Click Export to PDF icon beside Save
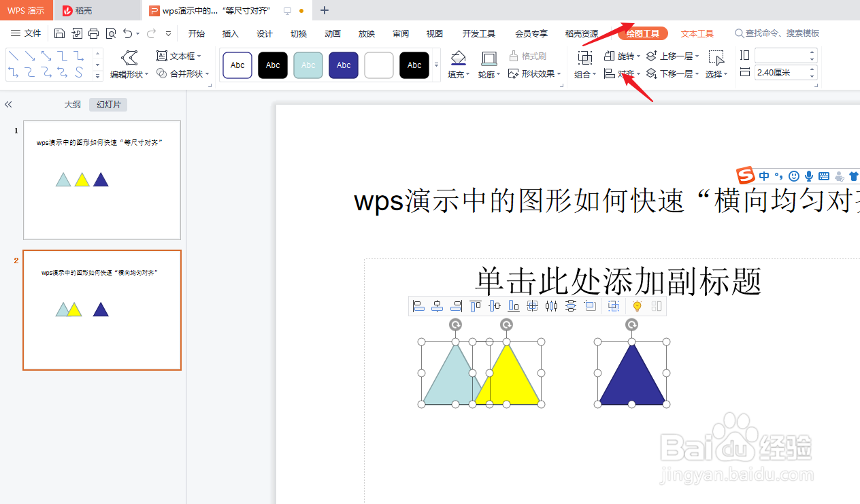This screenshot has width=860, height=504. click(x=77, y=33)
